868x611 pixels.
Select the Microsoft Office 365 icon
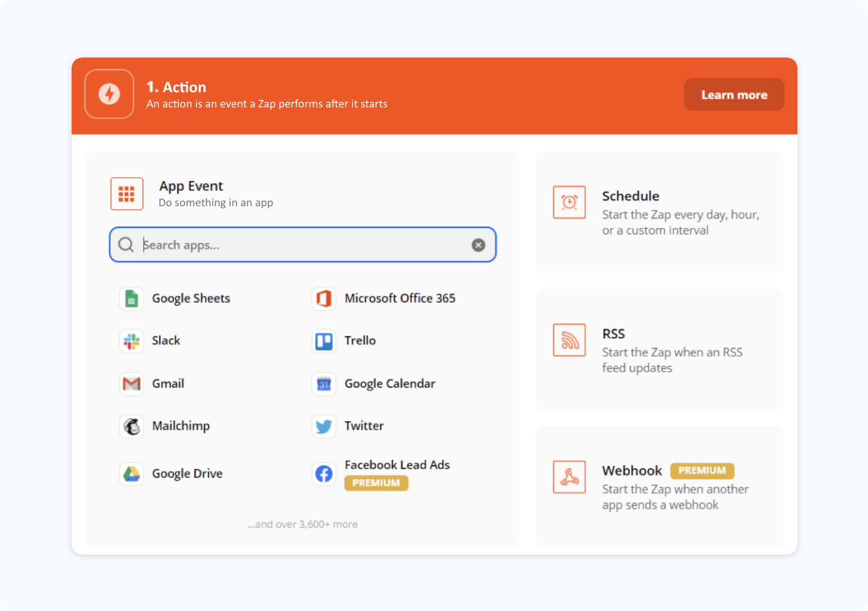click(x=323, y=298)
